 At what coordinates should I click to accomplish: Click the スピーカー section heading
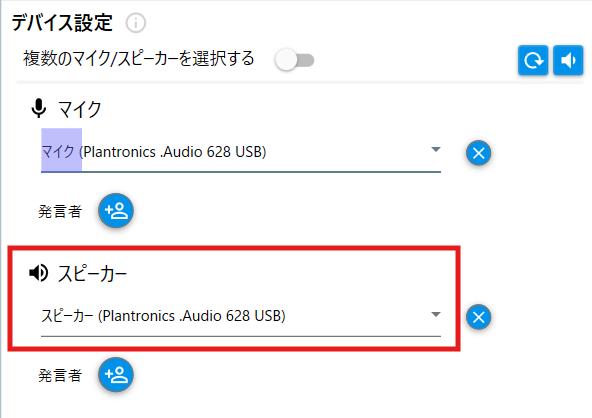point(92,273)
